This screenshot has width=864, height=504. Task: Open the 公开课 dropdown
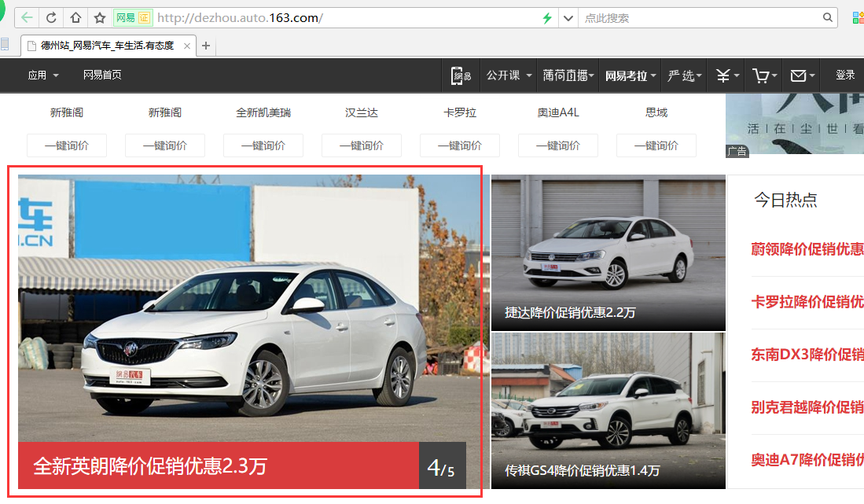click(x=509, y=75)
